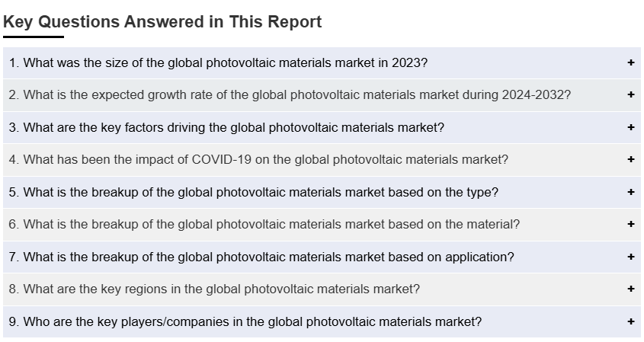The height and width of the screenshot is (342, 644).
Task: Click the plus icon for breakup by material
Action: [x=631, y=225]
